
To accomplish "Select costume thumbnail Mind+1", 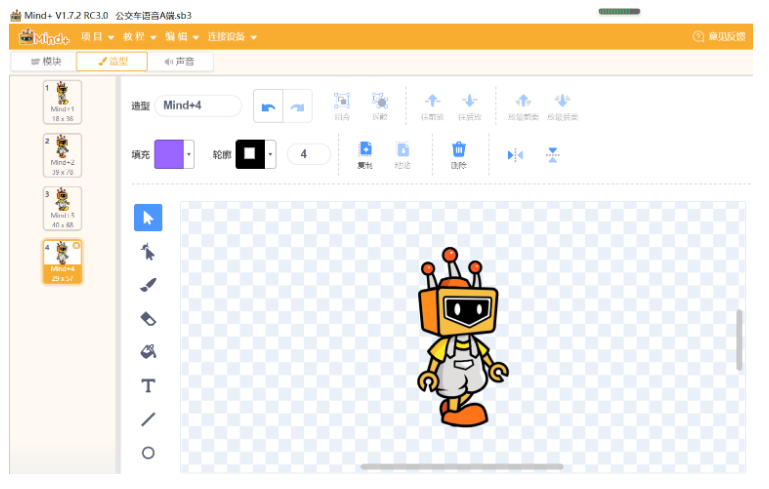I will 62,102.
